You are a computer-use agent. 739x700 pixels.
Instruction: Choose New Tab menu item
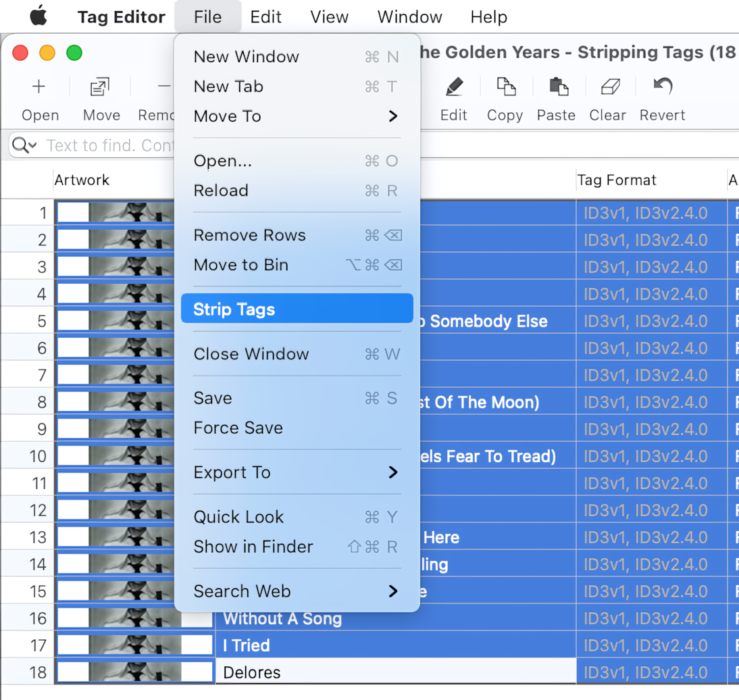297,86
